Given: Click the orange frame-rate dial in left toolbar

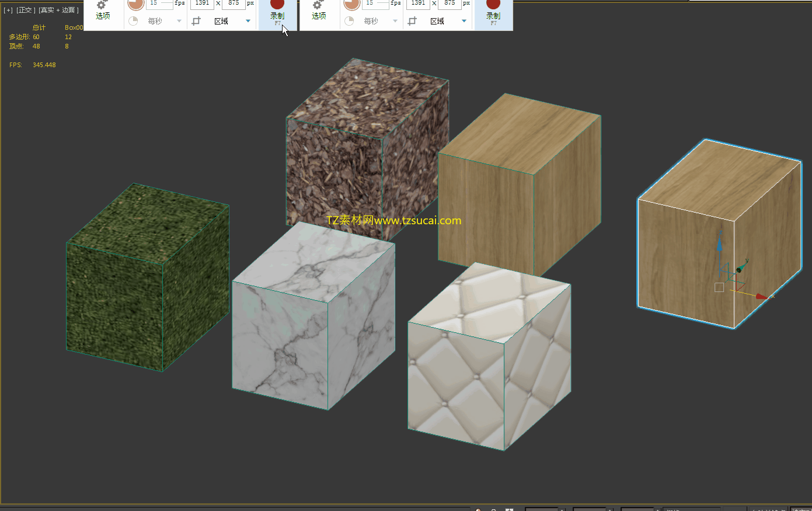Looking at the screenshot, I should 136,4.
